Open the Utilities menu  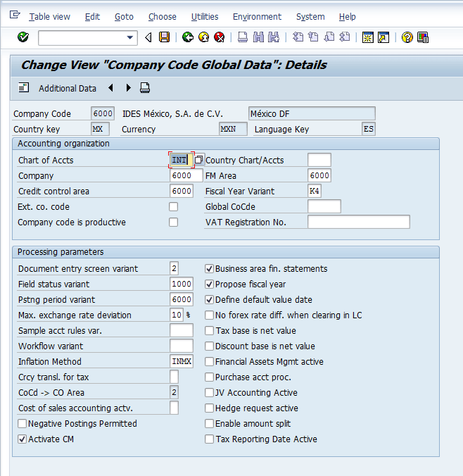pos(204,16)
